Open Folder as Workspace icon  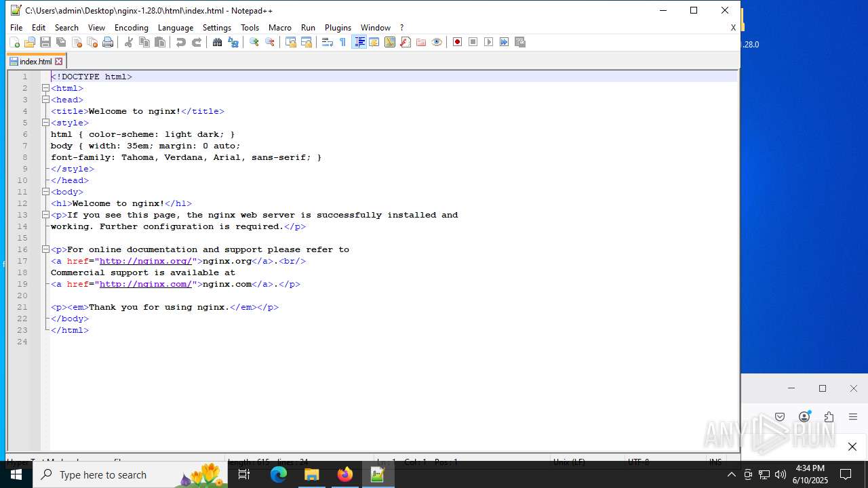[421, 42]
